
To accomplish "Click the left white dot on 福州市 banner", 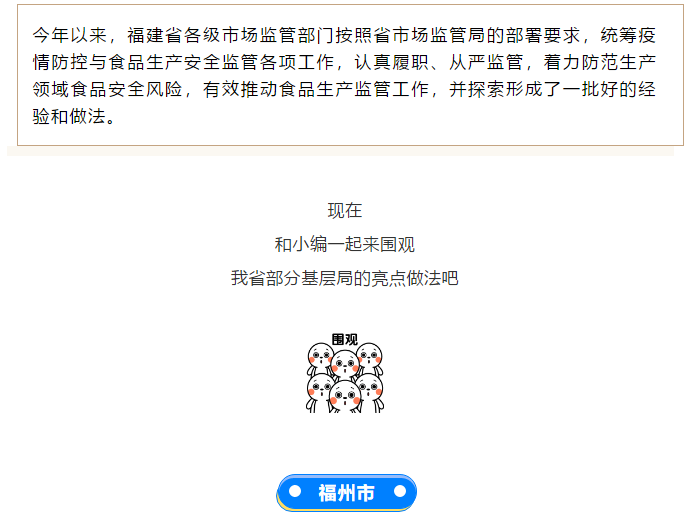I will (295, 491).
